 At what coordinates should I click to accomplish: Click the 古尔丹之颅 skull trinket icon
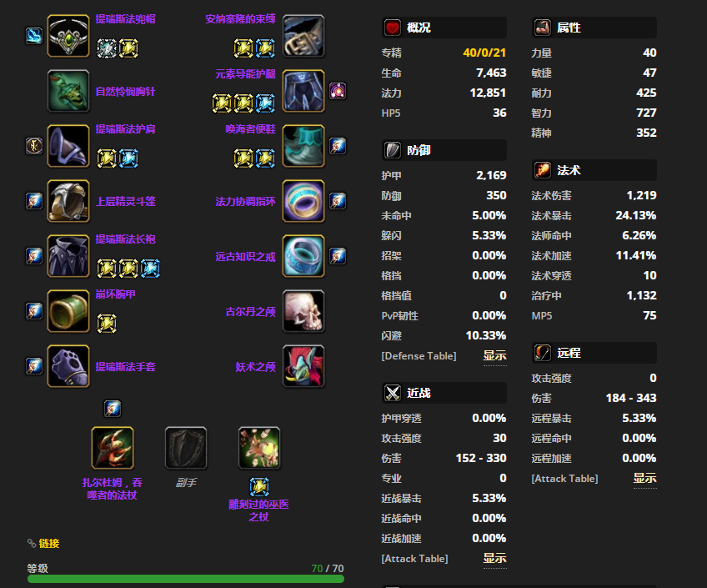pyautogui.click(x=303, y=311)
